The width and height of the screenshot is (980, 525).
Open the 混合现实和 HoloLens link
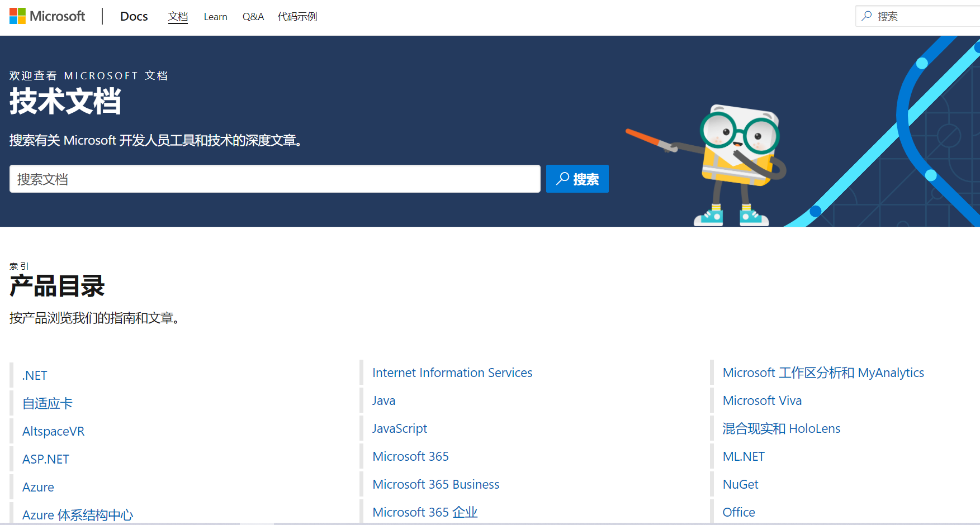point(782,428)
